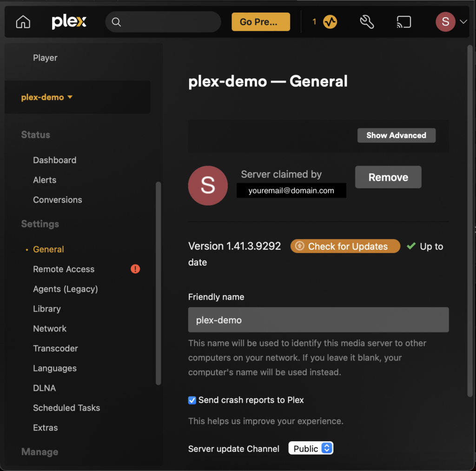The width and height of the screenshot is (476, 471).
Task: Toggle Send crash reports to Plex checkbox
Action: 192,400
